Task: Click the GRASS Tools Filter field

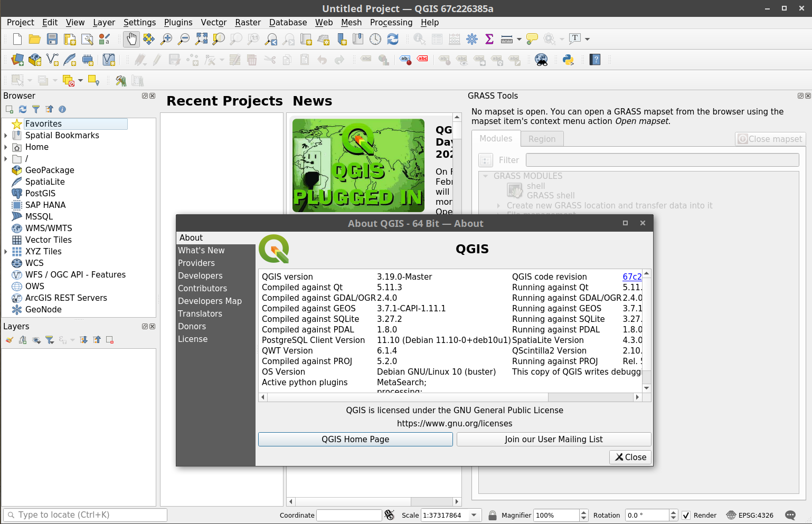Action: point(663,160)
